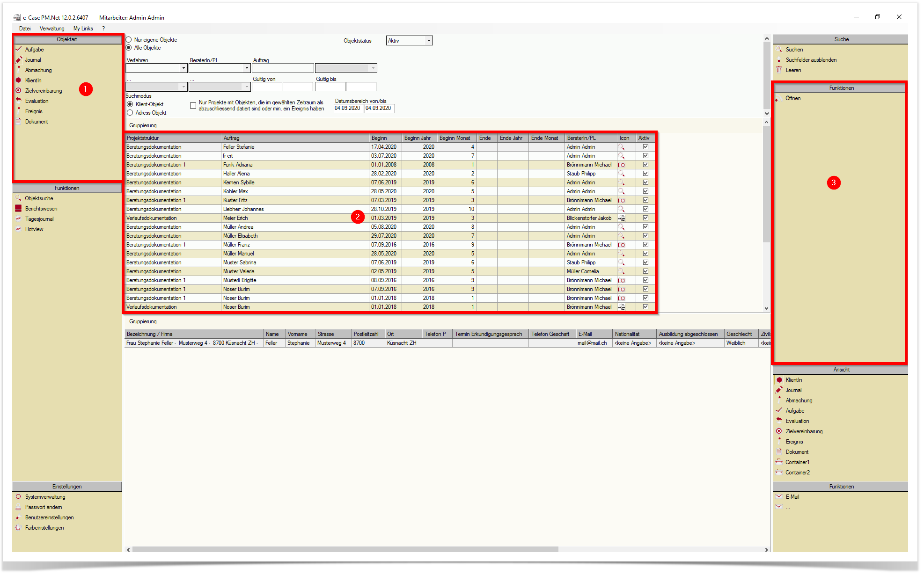Open the My Links menu

(x=83, y=29)
